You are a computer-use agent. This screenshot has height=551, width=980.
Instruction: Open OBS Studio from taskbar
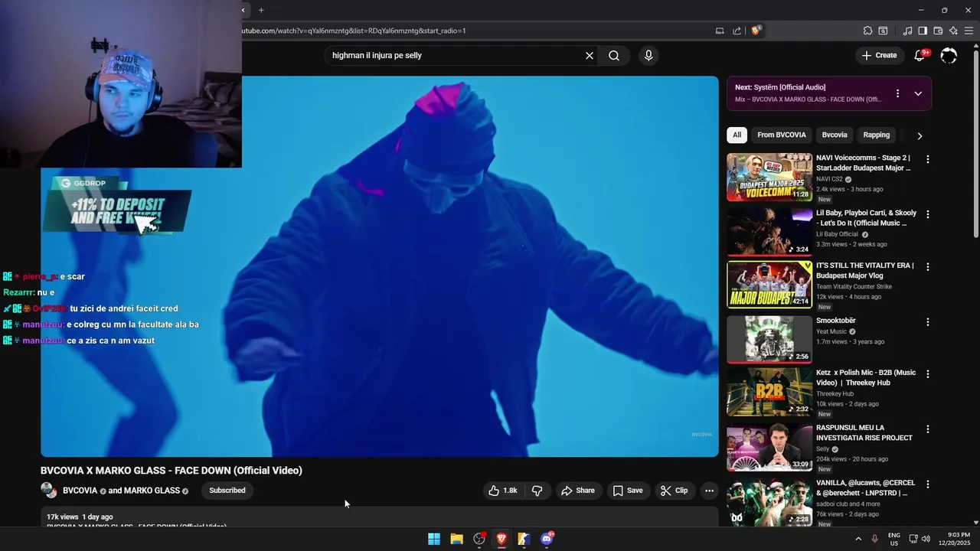(x=479, y=539)
